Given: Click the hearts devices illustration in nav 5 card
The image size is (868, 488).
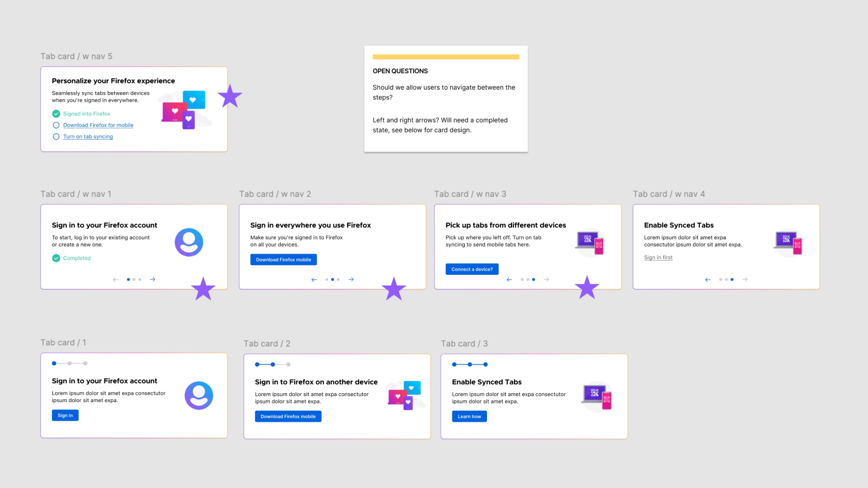Looking at the screenshot, I should [x=184, y=110].
